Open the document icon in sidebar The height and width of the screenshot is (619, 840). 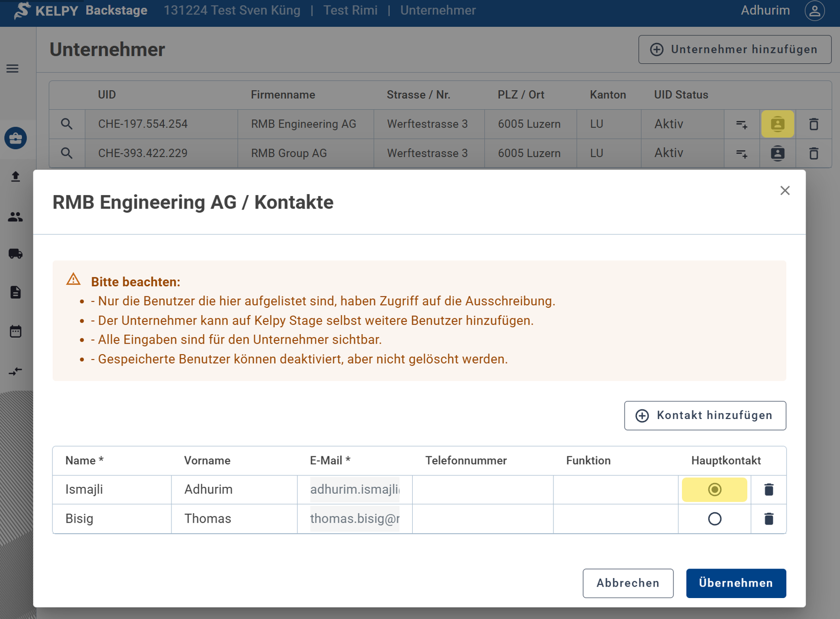[15, 292]
